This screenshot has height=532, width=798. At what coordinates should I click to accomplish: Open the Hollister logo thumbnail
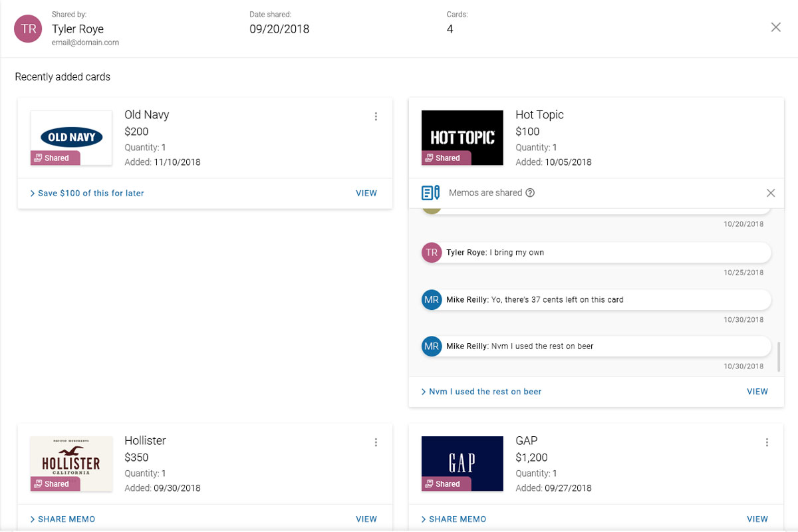[71, 464]
